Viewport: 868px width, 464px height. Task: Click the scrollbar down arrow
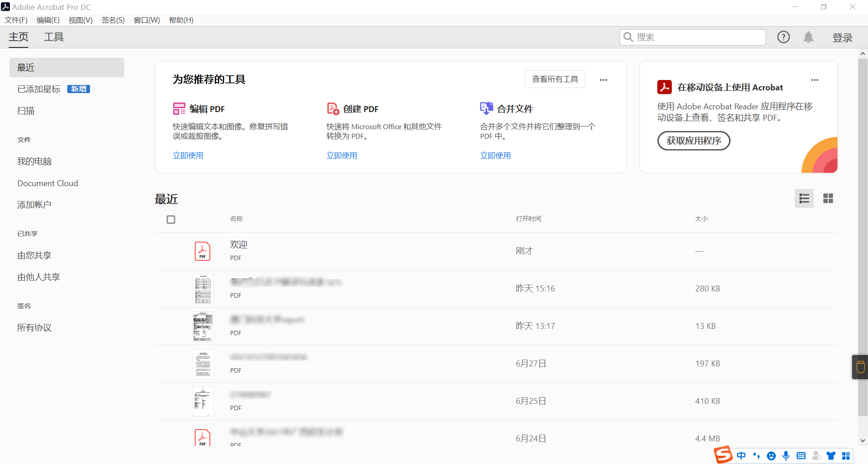pos(863,441)
